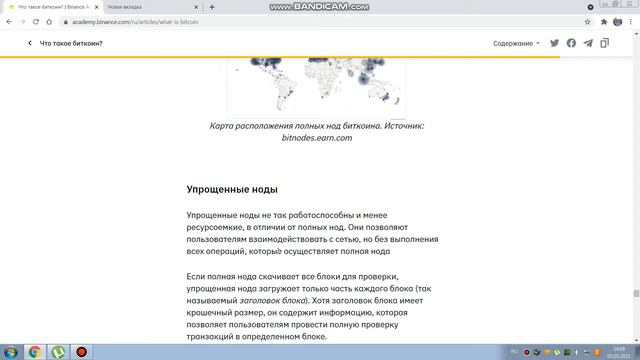Click the Chrome media/recording indicator in the tab strip
Viewport: 640px width, 360px height.
[590, 7]
